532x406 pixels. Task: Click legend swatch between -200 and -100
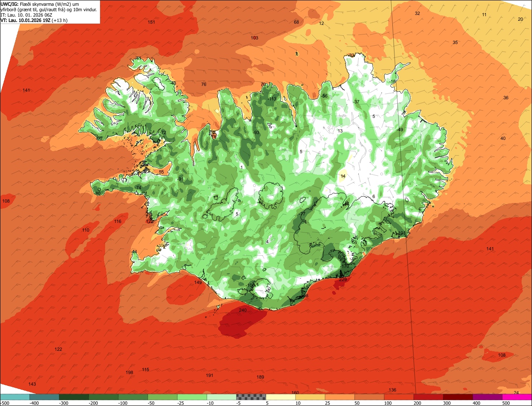click(x=103, y=397)
